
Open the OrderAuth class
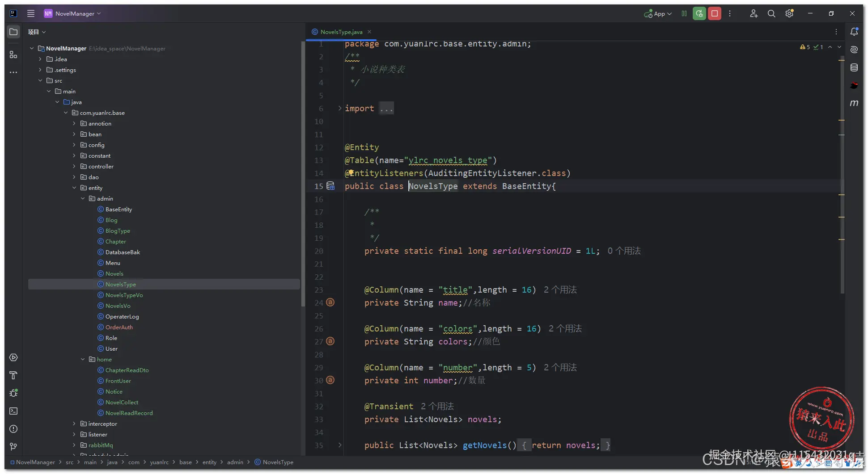coord(119,327)
